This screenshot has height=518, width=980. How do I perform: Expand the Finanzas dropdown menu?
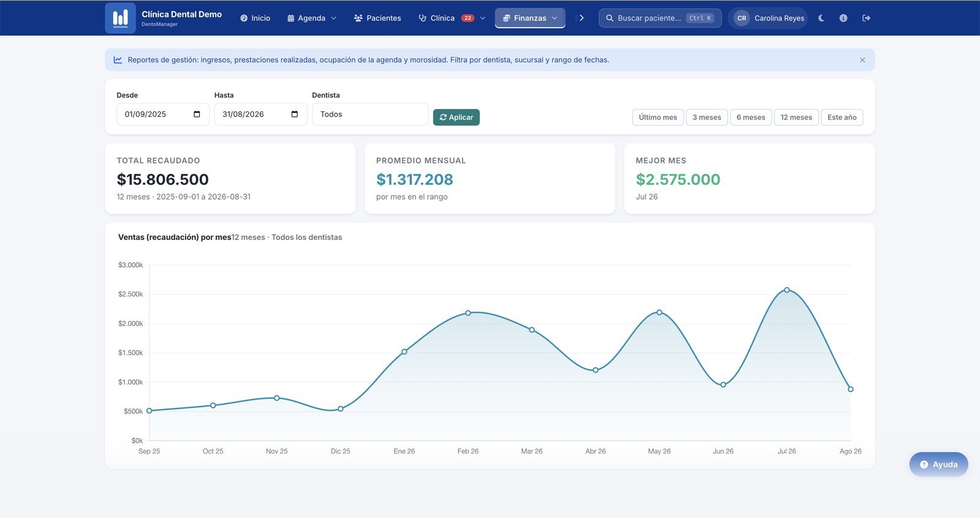coord(530,18)
